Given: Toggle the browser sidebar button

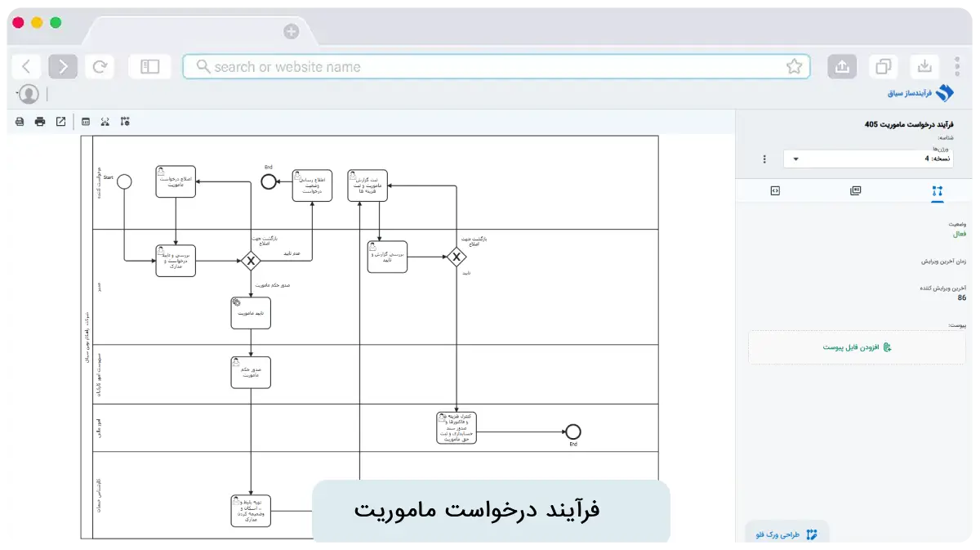Looking at the screenshot, I should [x=149, y=67].
